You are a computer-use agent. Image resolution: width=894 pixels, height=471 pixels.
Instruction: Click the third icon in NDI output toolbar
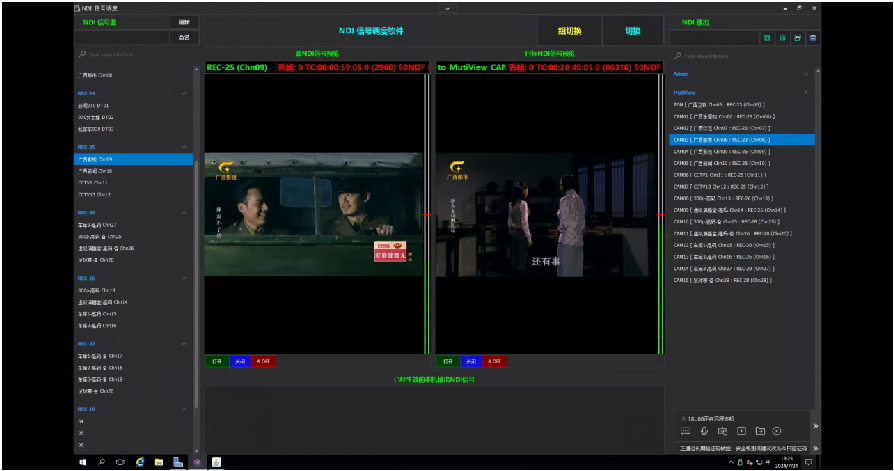(798, 38)
